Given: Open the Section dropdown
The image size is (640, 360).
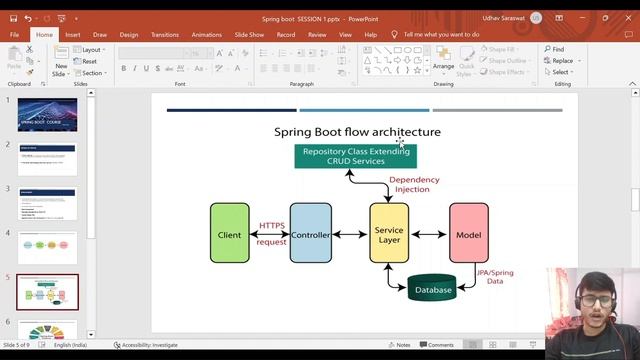Looking at the screenshot, I should coord(90,73).
